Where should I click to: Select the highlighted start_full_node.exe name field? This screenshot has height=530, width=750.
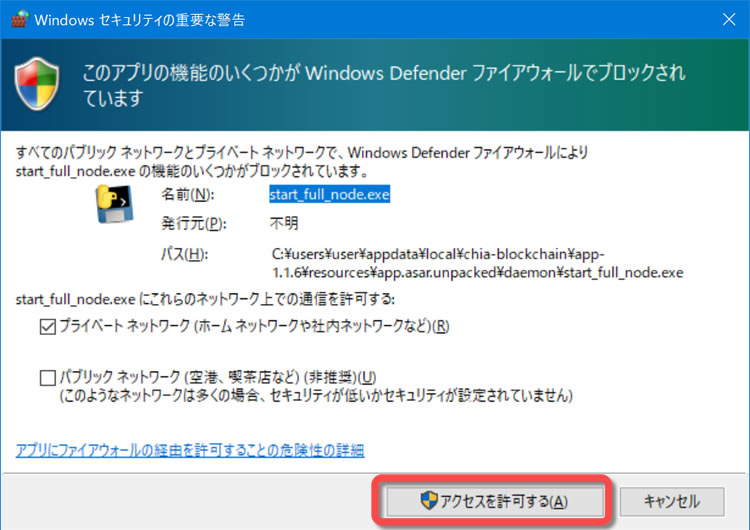coord(330,194)
